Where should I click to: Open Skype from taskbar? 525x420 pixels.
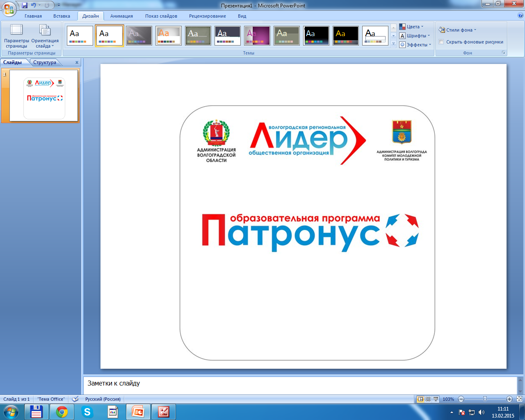[x=87, y=412]
